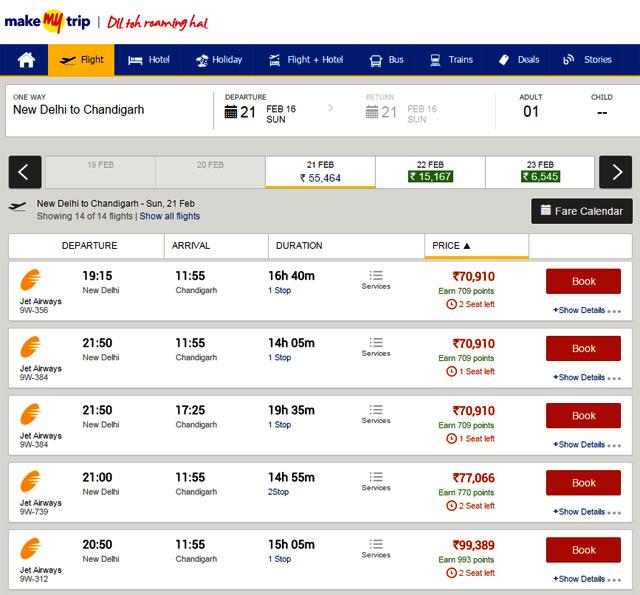Open the Trains menu item
The width and height of the screenshot is (640, 595).
(451, 60)
